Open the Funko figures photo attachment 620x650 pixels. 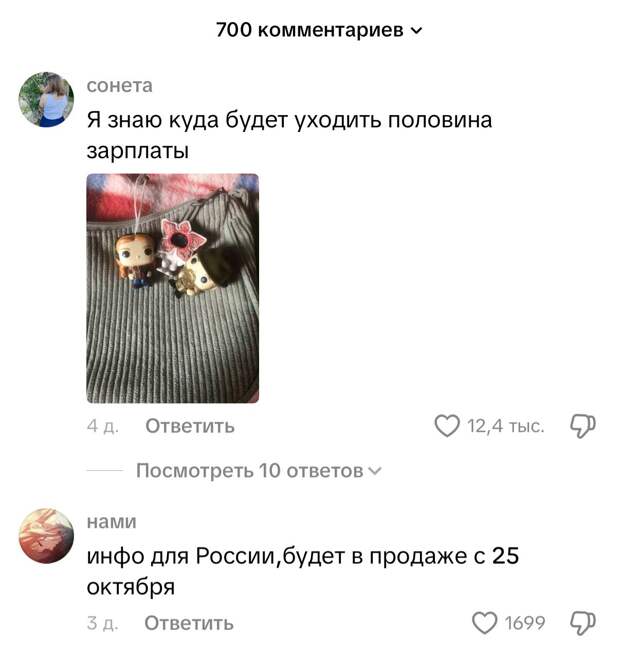point(173,288)
